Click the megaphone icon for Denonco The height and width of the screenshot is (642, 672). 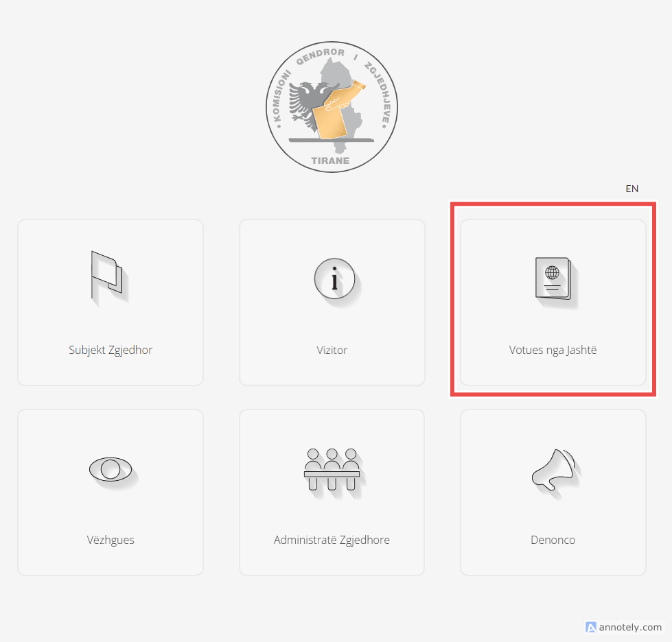click(554, 469)
